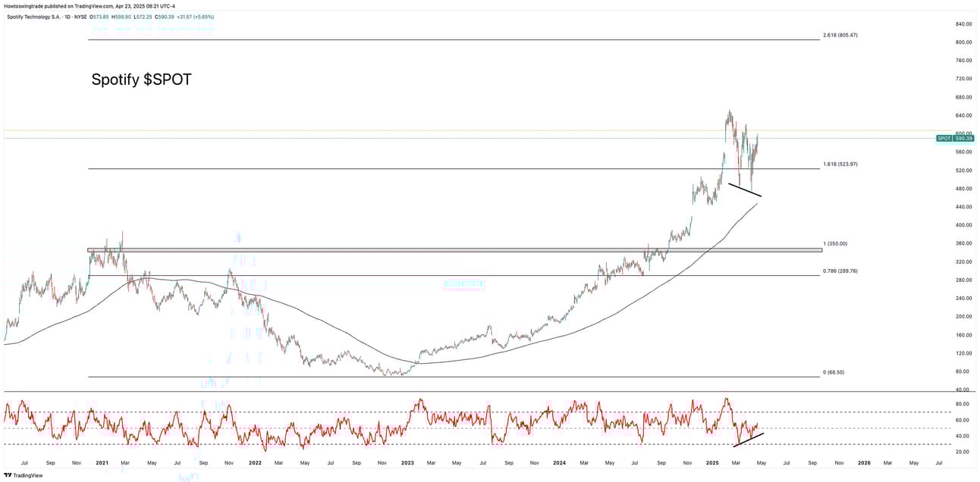Click the 60.00 RSI axis label
Image resolution: width=980 pixels, height=482 pixels.
click(962, 420)
